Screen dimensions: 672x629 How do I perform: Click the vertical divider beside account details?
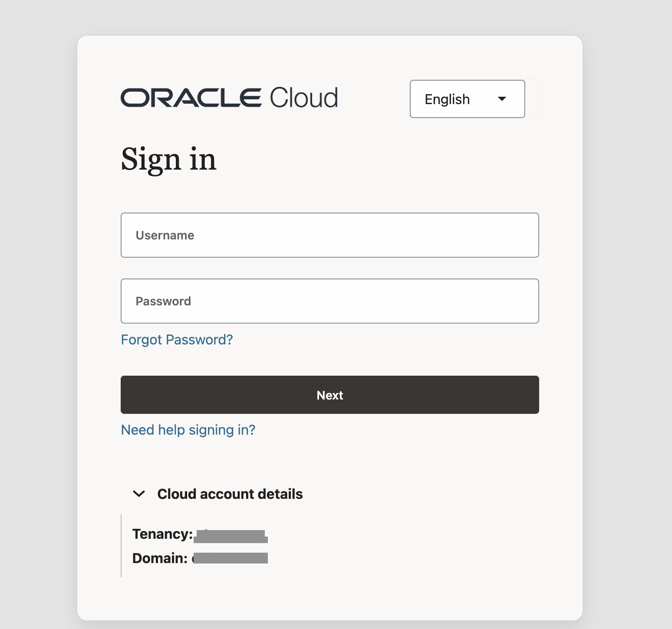[x=121, y=546]
